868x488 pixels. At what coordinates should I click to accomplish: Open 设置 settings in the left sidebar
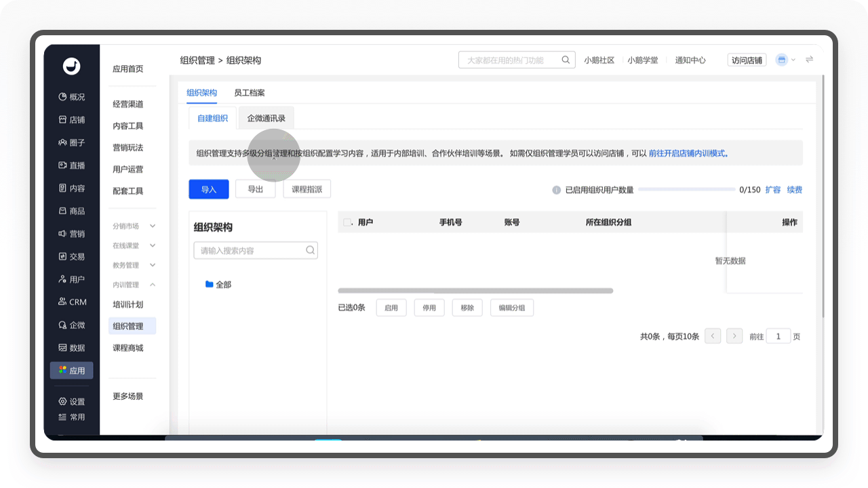coord(72,402)
